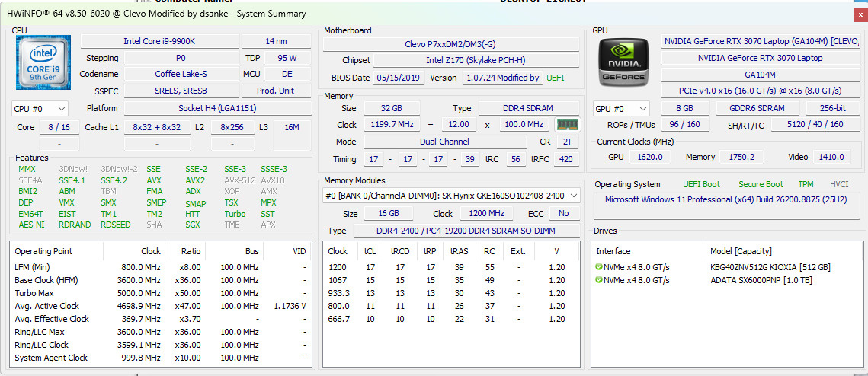This screenshot has width=868, height=376.
Task: Open the CPU #0 selector dropdown
Action: tap(40, 108)
